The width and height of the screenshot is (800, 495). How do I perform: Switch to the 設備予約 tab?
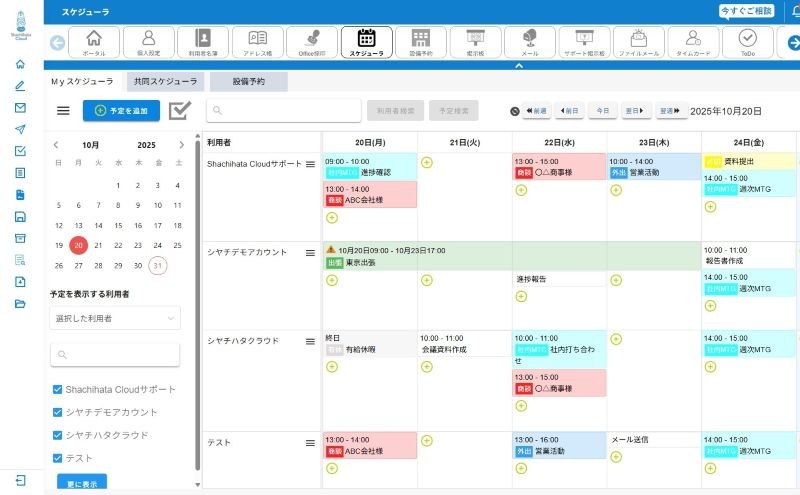[x=248, y=82]
